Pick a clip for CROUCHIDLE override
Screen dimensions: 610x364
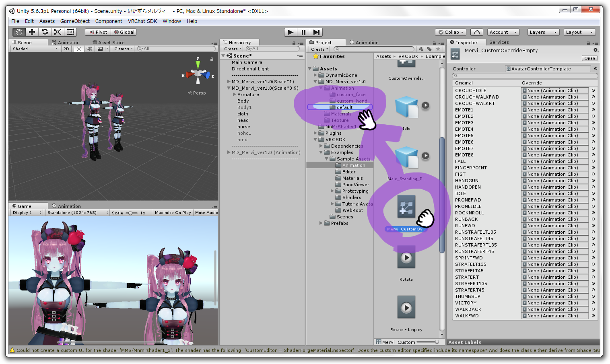[593, 90]
